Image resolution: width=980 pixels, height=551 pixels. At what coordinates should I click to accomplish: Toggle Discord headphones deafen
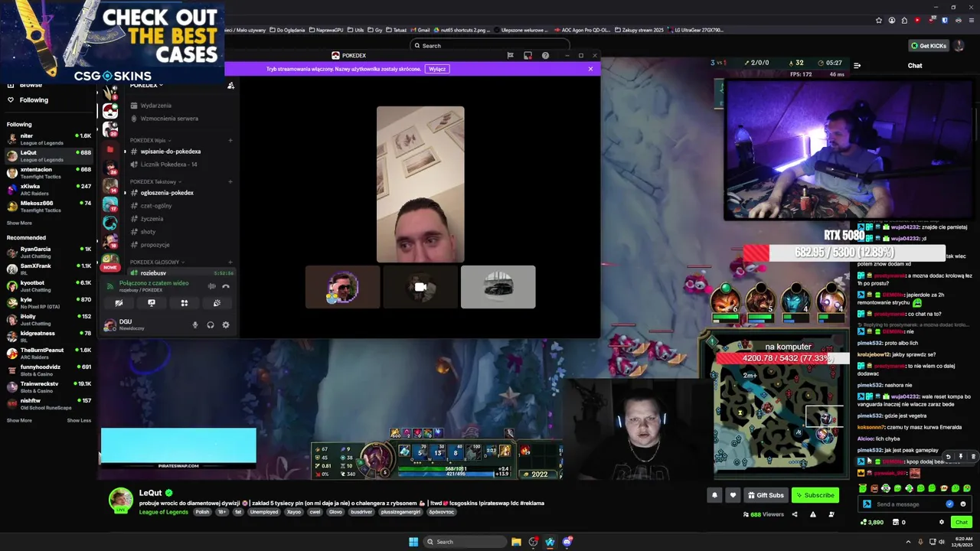[x=211, y=325]
